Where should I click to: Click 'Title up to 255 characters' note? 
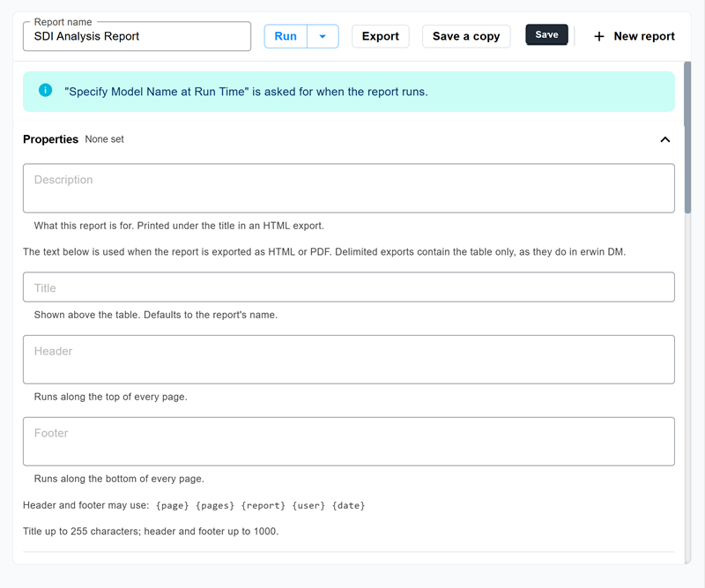point(151,532)
